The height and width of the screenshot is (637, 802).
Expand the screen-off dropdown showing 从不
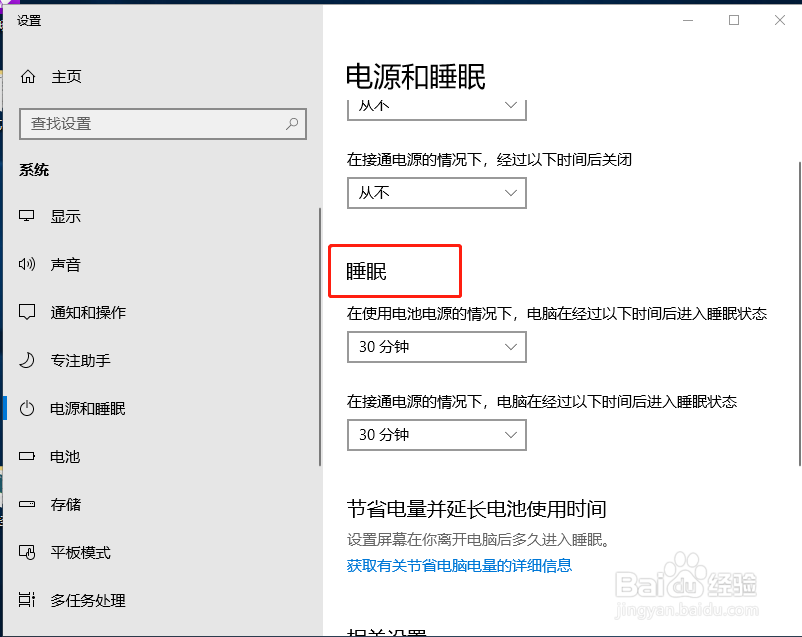click(436, 192)
